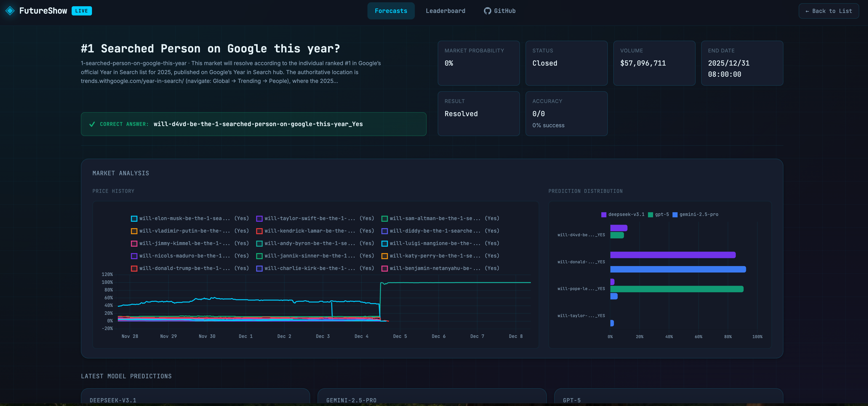Viewport: 868px width, 406px height.
Task: Click the FutureShow diamond logo
Action: [10, 10]
